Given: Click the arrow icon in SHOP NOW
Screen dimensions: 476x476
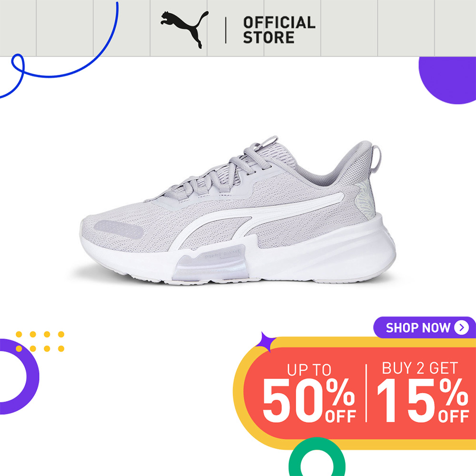Looking at the screenshot, I should coord(461,327).
